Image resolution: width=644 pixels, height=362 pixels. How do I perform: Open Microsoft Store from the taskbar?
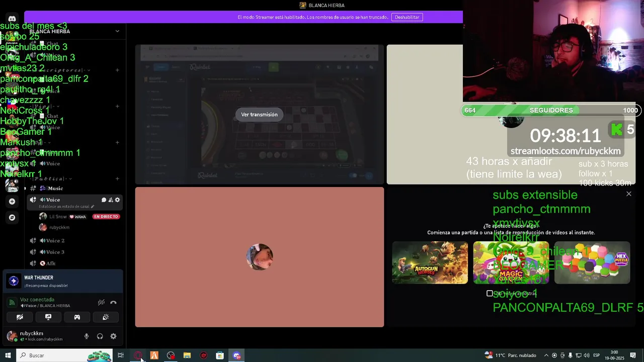[x=220, y=355]
